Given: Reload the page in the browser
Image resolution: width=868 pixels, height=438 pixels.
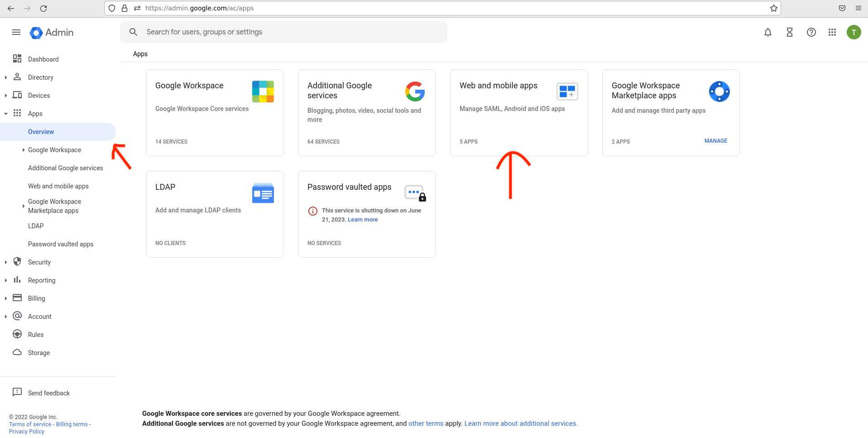Looking at the screenshot, I should 43,8.
